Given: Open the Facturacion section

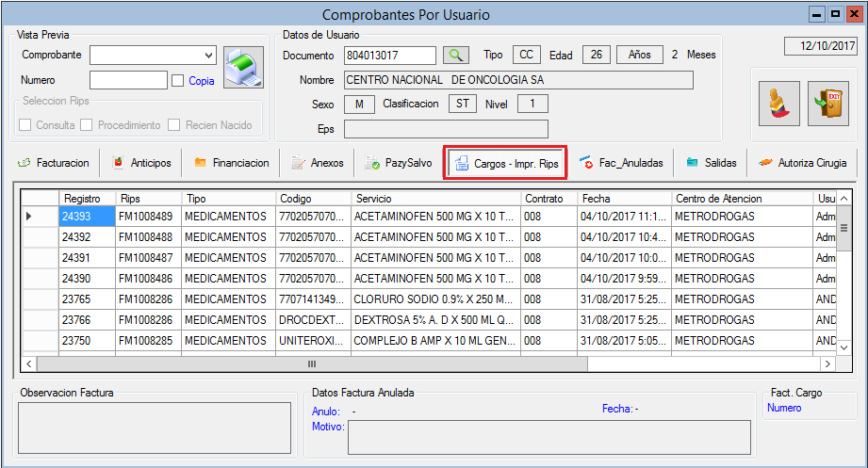Looking at the screenshot, I should click(x=54, y=163).
